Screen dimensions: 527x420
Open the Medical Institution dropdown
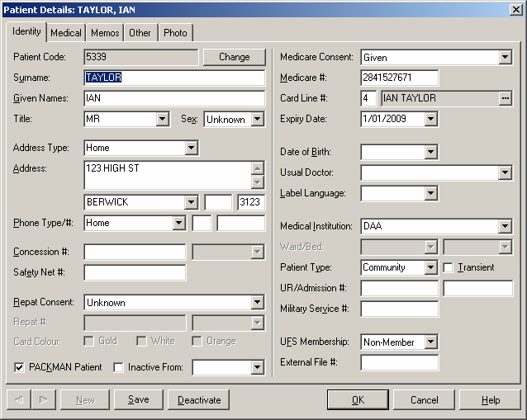(505, 226)
